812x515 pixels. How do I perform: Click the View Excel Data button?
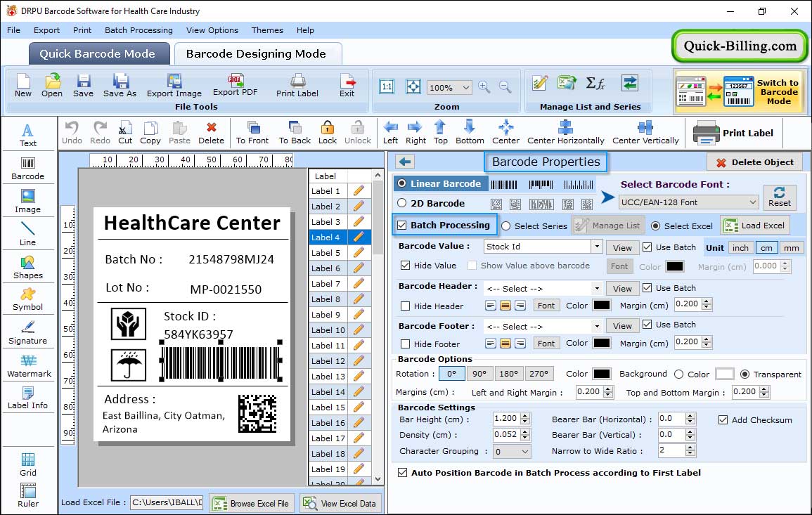[x=340, y=503]
